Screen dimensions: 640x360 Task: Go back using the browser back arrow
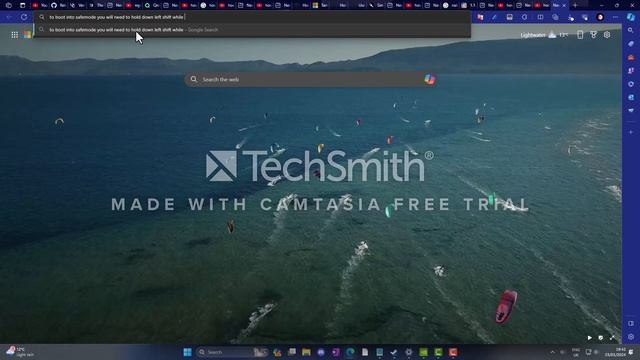[9, 17]
